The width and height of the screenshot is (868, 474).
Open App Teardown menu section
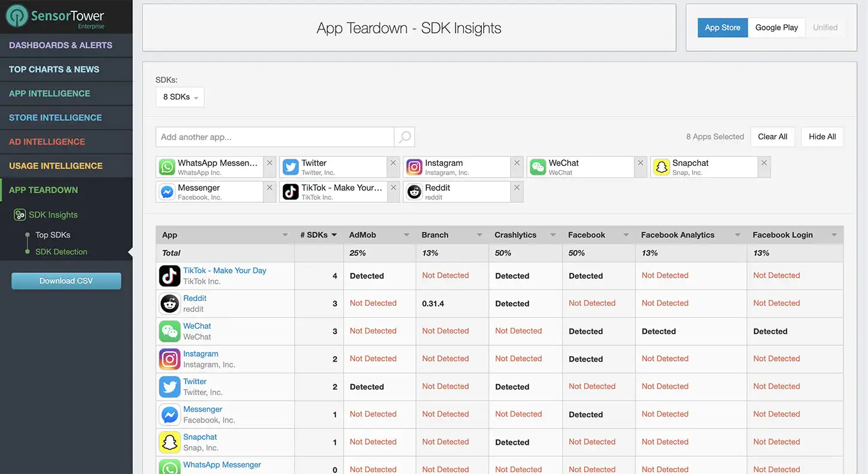pos(66,190)
